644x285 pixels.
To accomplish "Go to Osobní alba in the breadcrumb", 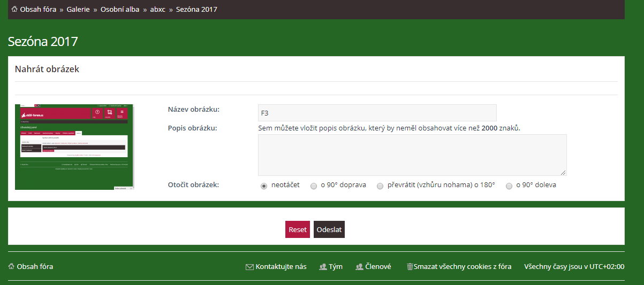I will (119, 9).
